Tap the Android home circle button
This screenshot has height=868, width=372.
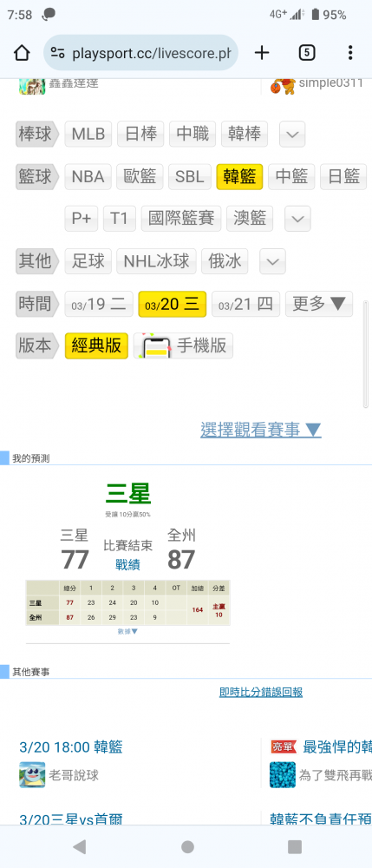click(x=187, y=846)
